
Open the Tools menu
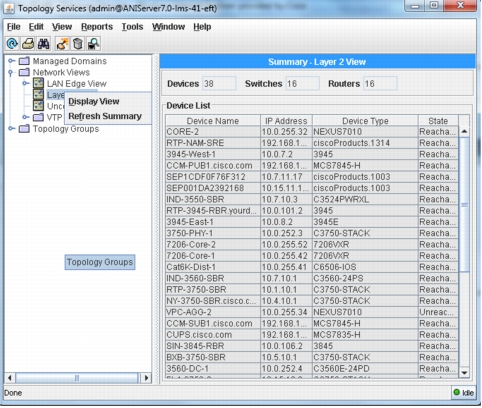pyautogui.click(x=132, y=27)
